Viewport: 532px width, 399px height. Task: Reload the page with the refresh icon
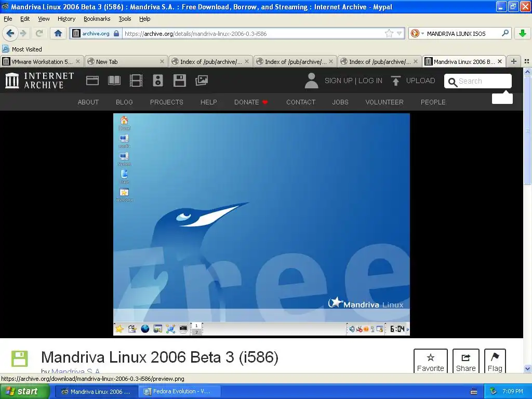[39, 33]
